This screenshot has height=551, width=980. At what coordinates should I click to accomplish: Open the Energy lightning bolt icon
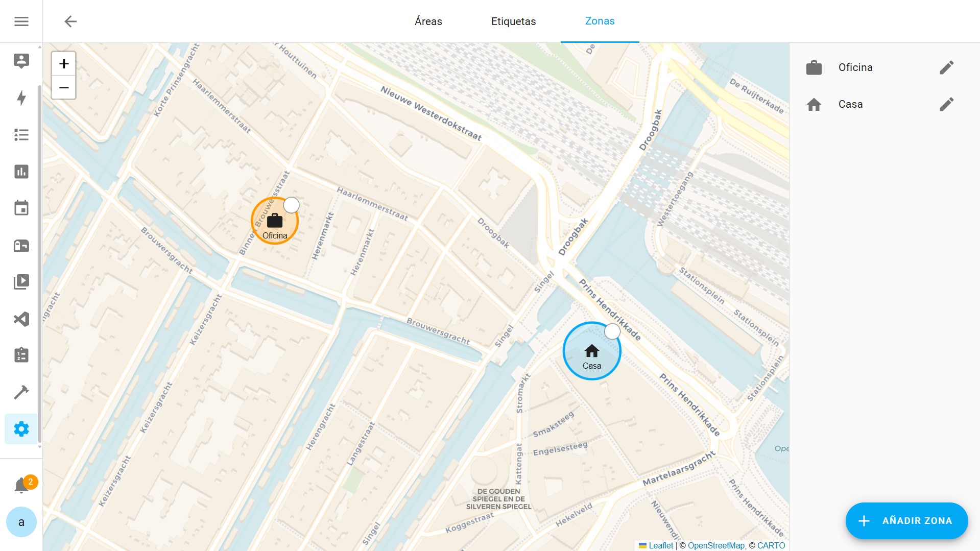(21, 98)
